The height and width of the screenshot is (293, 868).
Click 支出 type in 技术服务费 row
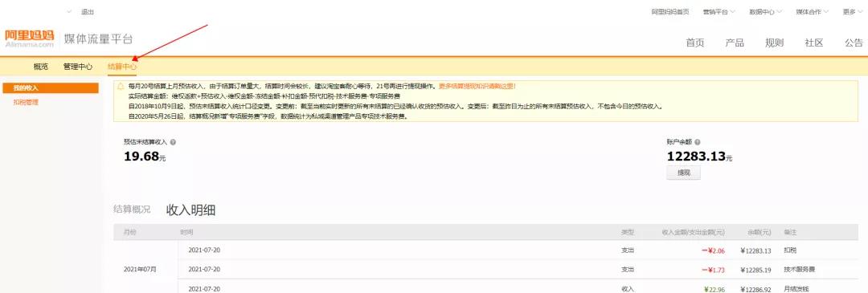[627, 270]
